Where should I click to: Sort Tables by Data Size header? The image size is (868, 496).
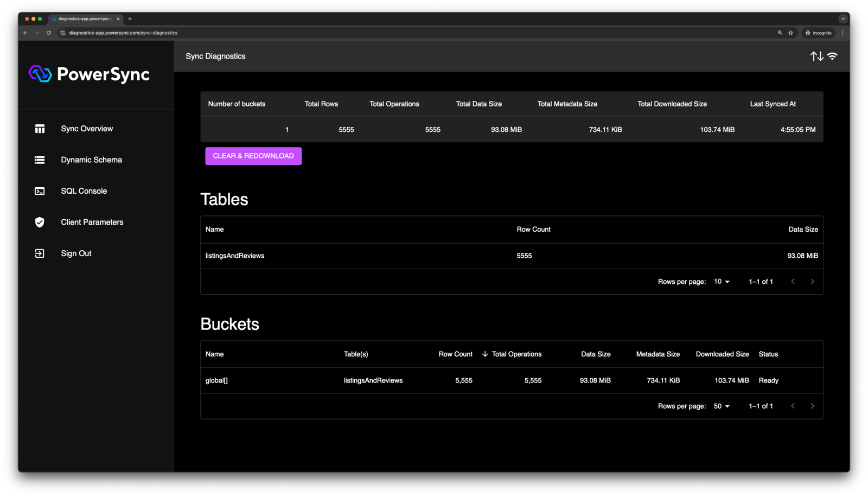803,230
